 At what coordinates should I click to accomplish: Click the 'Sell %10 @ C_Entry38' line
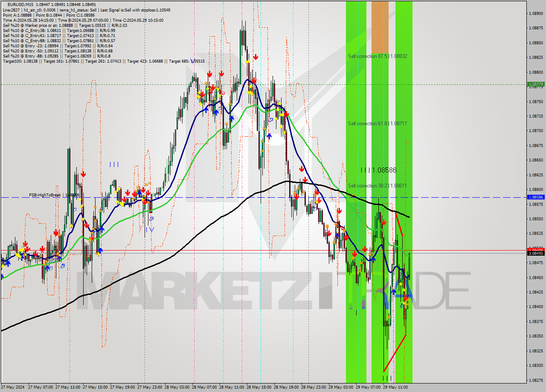pyautogui.click(x=59, y=30)
